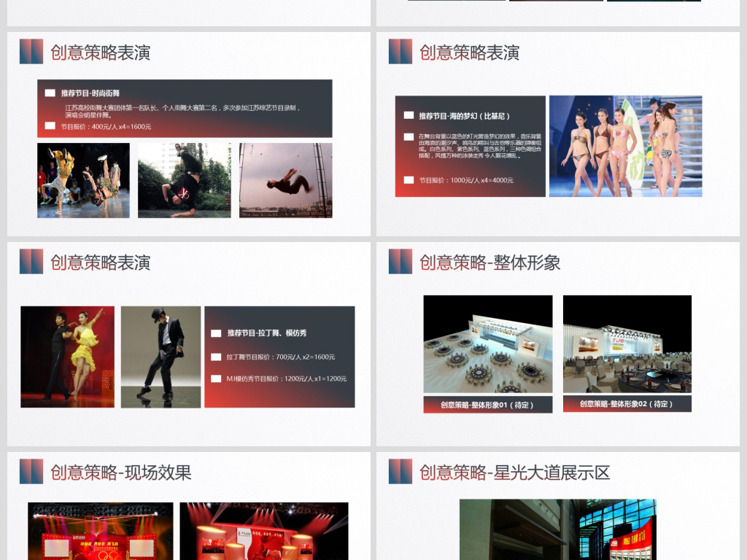The height and width of the screenshot is (560, 747).
Task: Click the white bullet before 推荐节目-拉丁舞、模仿秀
Action: coord(216,333)
